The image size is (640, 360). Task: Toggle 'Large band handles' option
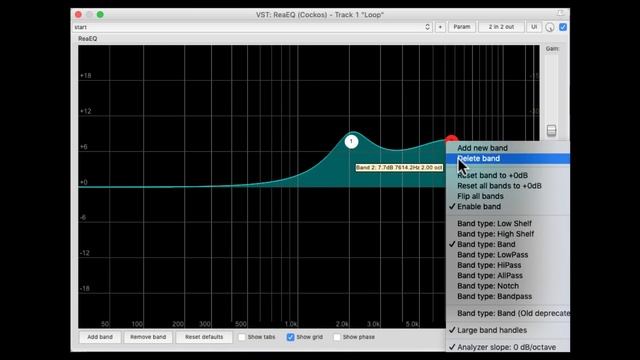(x=508, y=330)
